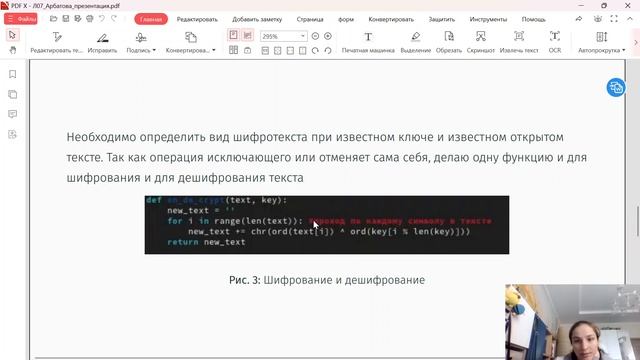640x360 pixels.
Task: Click the OCR tool
Action: pos(555,42)
